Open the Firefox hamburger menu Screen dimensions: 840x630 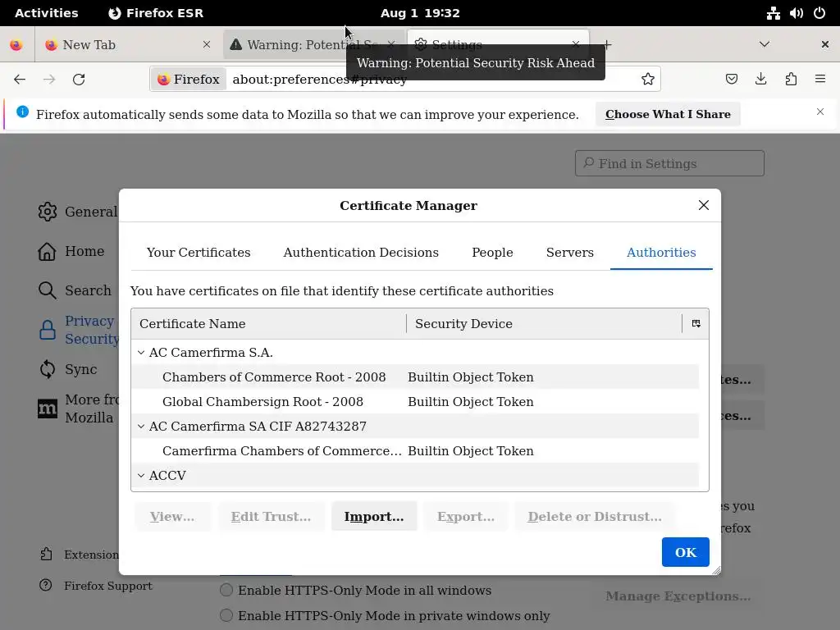(x=820, y=80)
